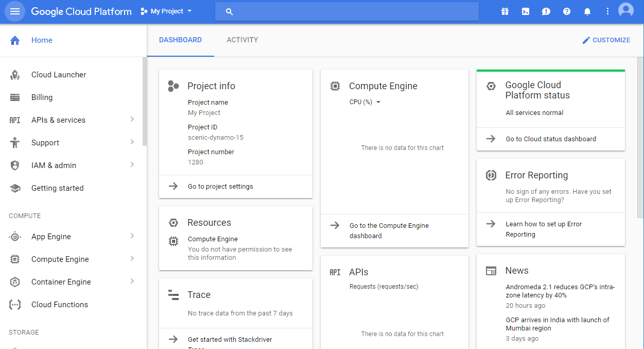Switch to the ACTIVITY tab
Viewport: 644px width, 349px height.
242,40
